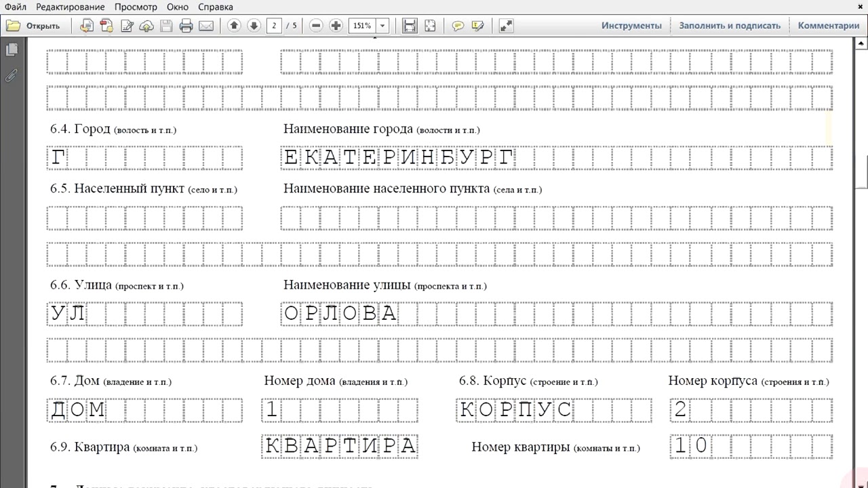Click the apartment number field with 10

(x=751, y=446)
